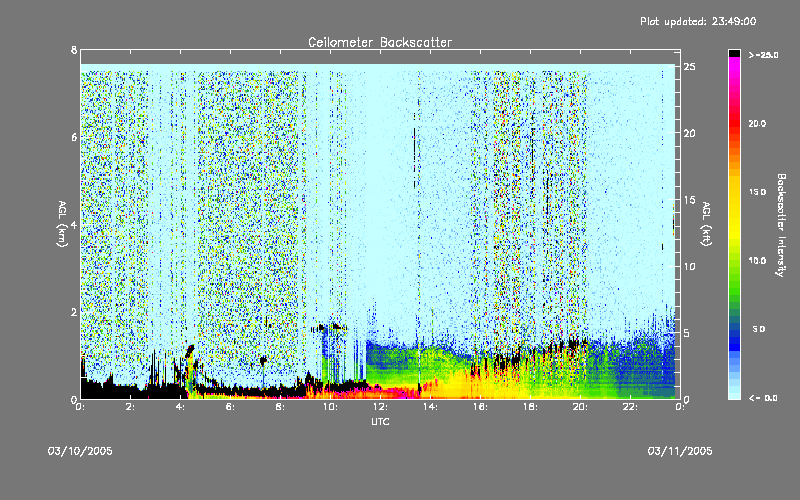The image size is (800, 500).
Task: Click the 6 km tick label on left axis
Action: 74,137
